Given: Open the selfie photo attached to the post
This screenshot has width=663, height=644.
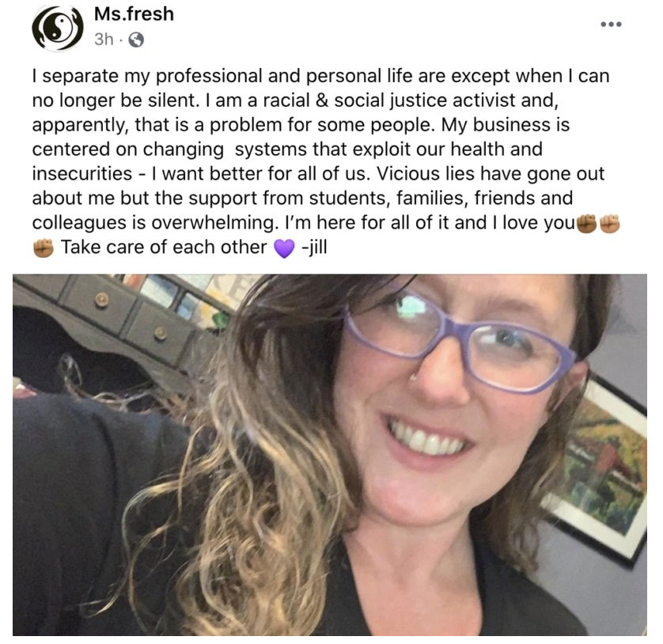Looking at the screenshot, I should coord(330,455).
